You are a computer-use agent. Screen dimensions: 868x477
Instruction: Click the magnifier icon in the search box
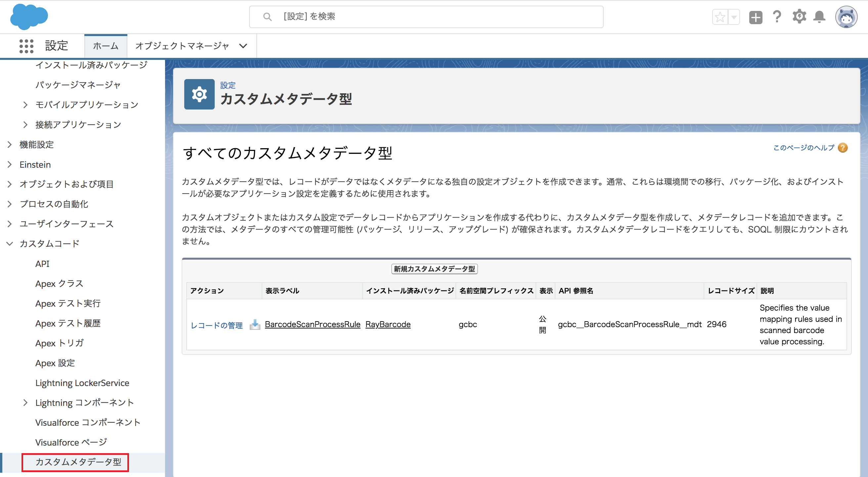(267, 17)
